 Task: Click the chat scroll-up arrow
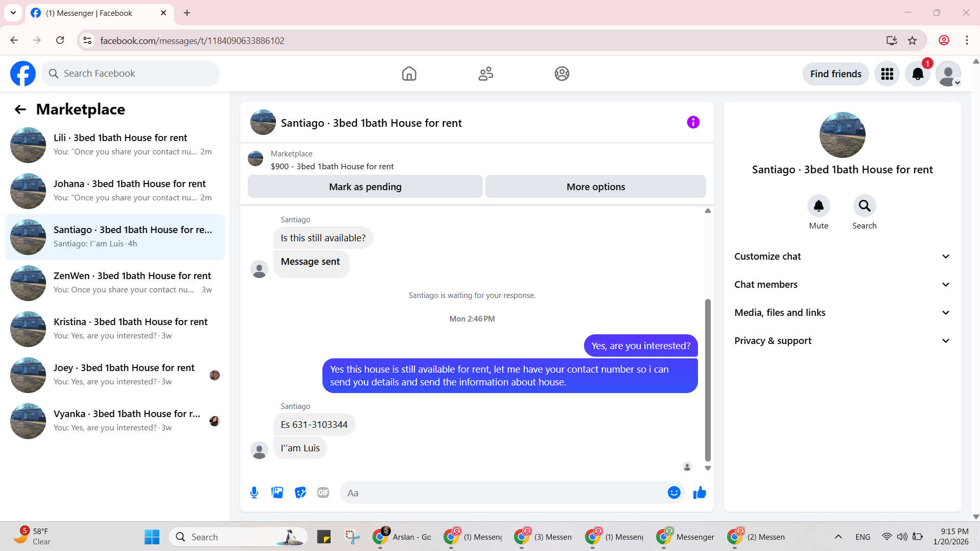coord(708,211)
